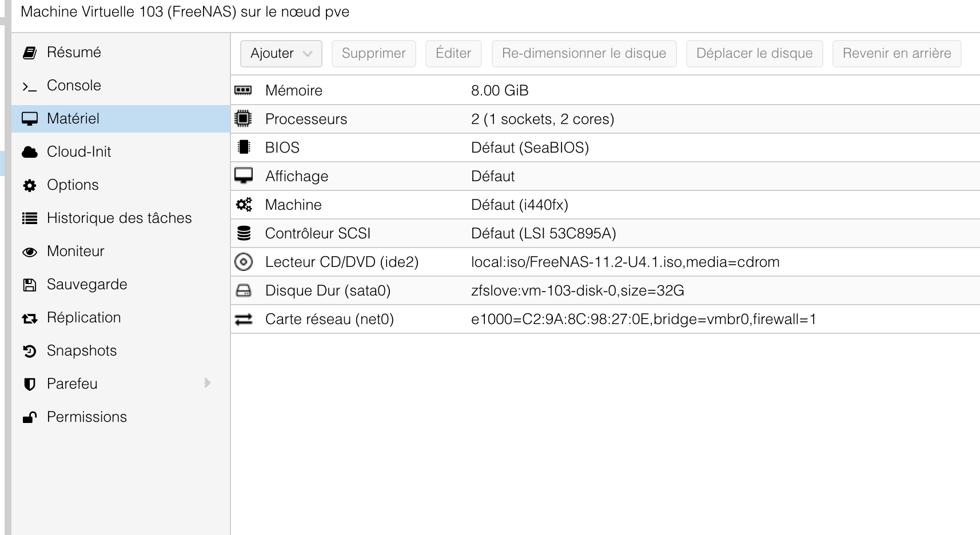The height and width of the screenshot is (535, 980).
Task: Click the memory RAM icon
Action: coord(243,90)
